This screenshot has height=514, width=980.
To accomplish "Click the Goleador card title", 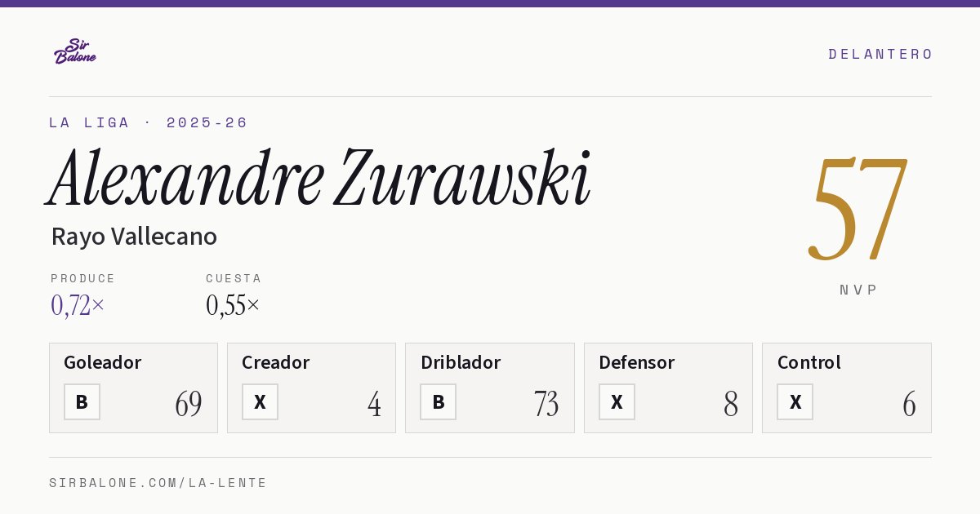I will click(x=103, y=362).
